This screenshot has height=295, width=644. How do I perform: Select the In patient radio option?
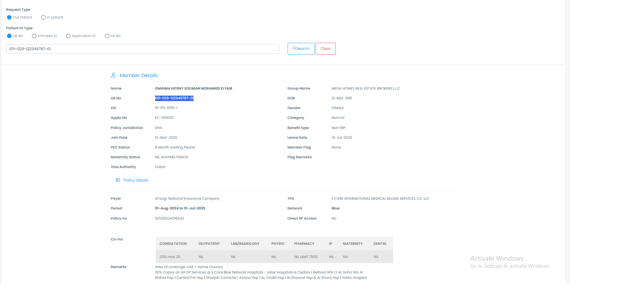43,18
